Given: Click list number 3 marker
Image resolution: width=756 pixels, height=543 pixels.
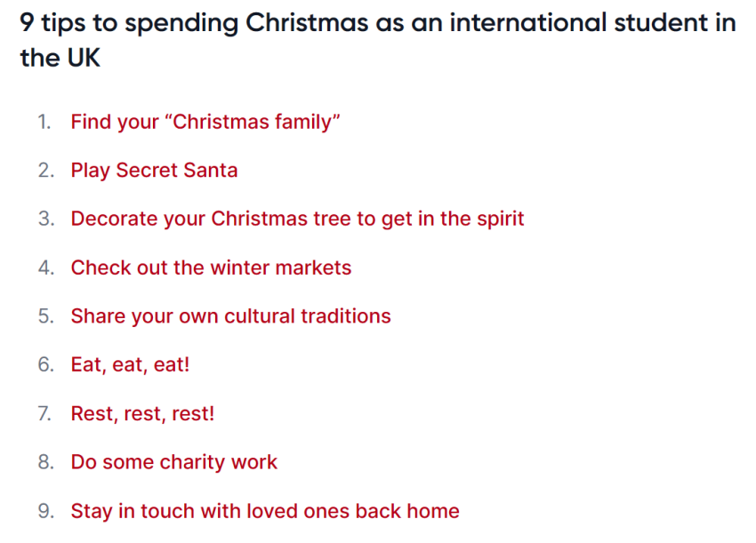Looking at the screenshot, I should tap(46, 220).
